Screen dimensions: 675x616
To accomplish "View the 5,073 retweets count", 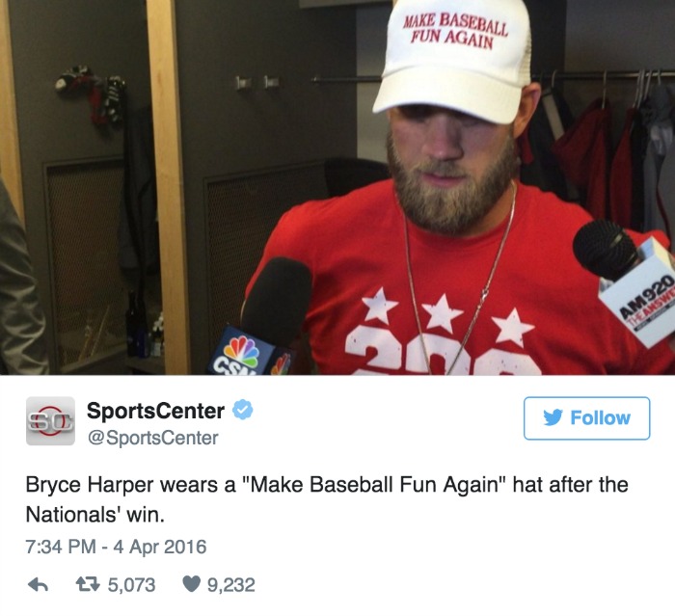I will (131, 584).
